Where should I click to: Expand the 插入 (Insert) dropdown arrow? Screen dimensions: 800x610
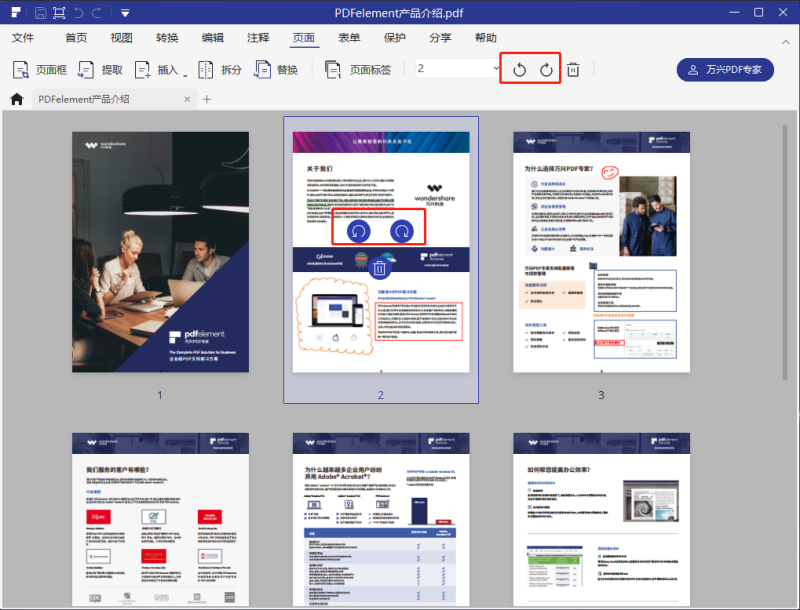(185, 73)
